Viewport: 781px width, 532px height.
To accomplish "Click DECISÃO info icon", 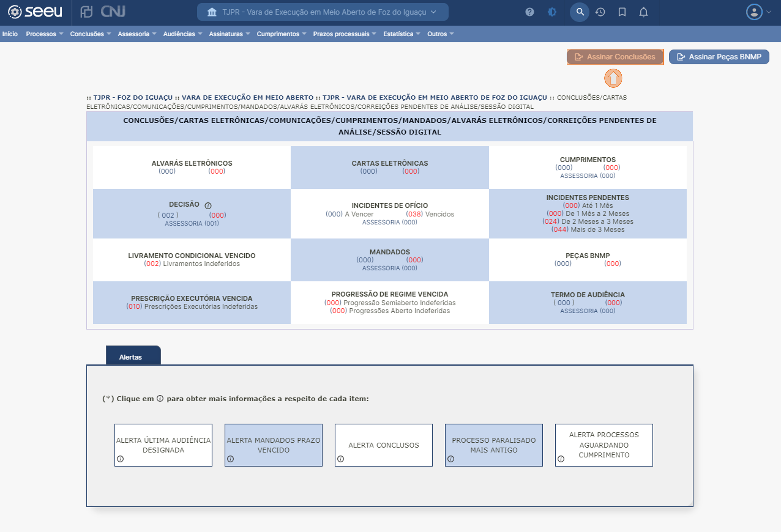I will [x=208, y=205].
